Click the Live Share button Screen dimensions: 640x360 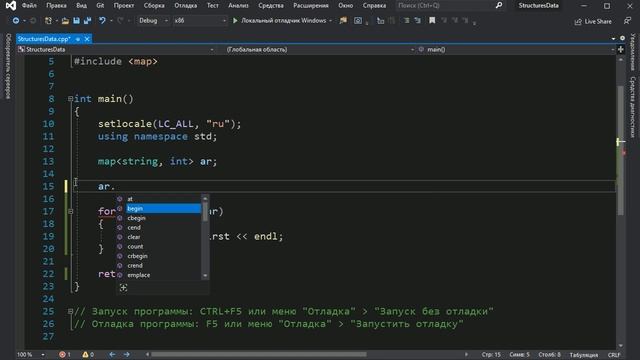(593, 21)
